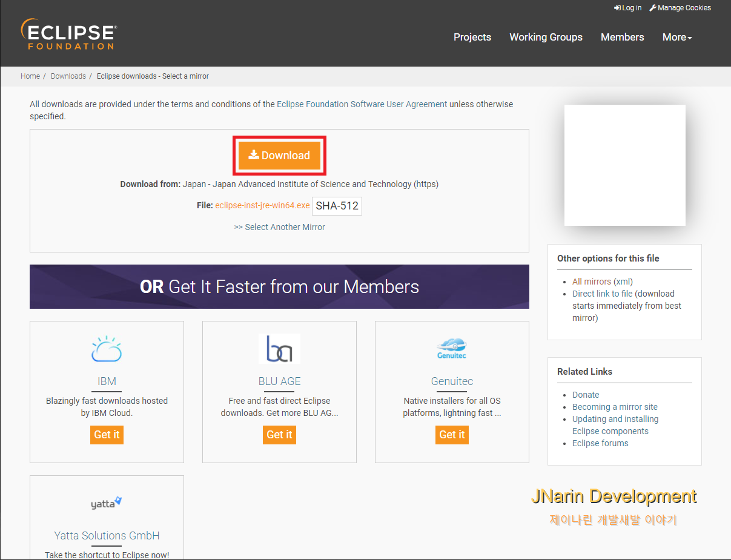Click the Download from mirror description text
731x560 pixels.
click(279, 184)
